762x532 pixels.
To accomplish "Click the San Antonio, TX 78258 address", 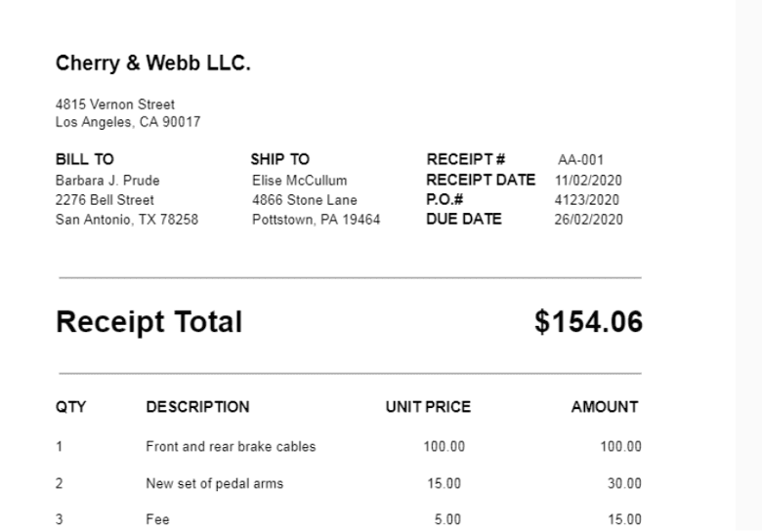I will click(127, 220).
